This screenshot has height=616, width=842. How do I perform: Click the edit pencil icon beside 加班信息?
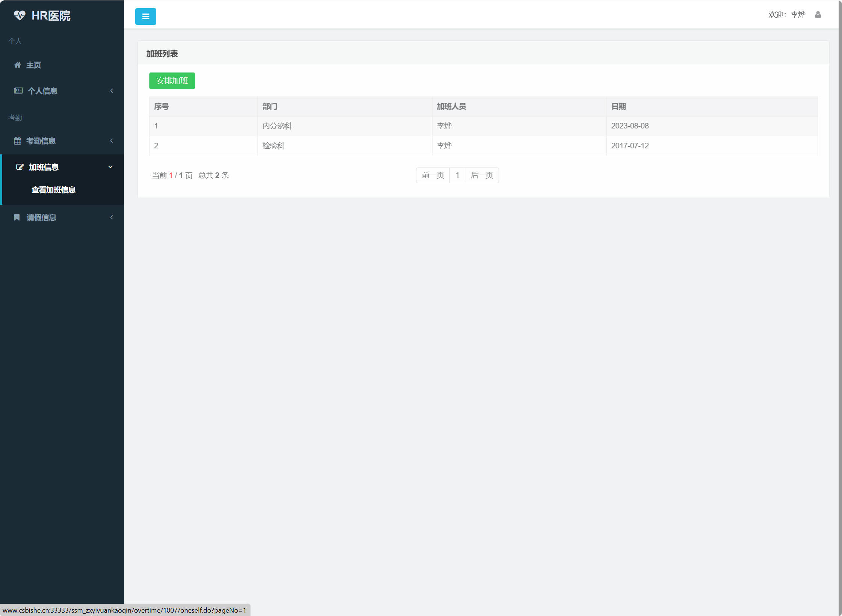(20, 167)
